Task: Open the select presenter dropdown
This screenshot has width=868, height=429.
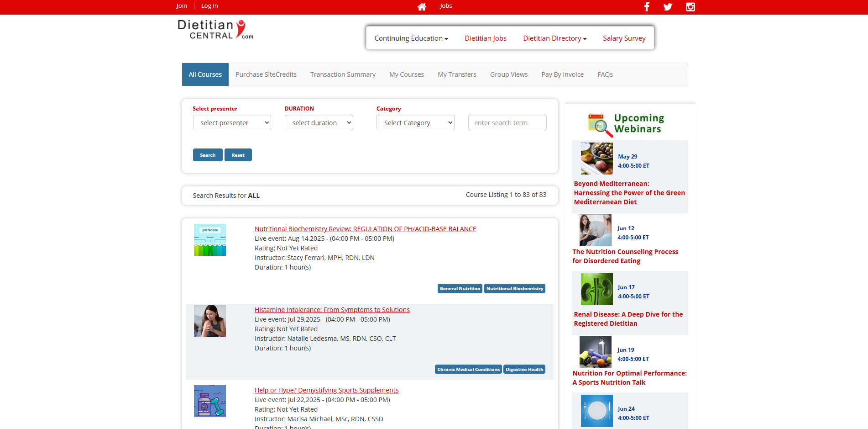Action: (x=232, y=122)
